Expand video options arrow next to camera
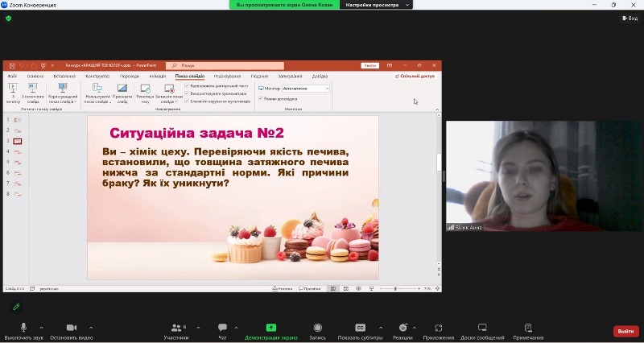Image resolution: width=644 pixels, height=343 pixels. [x=91, y=328]
